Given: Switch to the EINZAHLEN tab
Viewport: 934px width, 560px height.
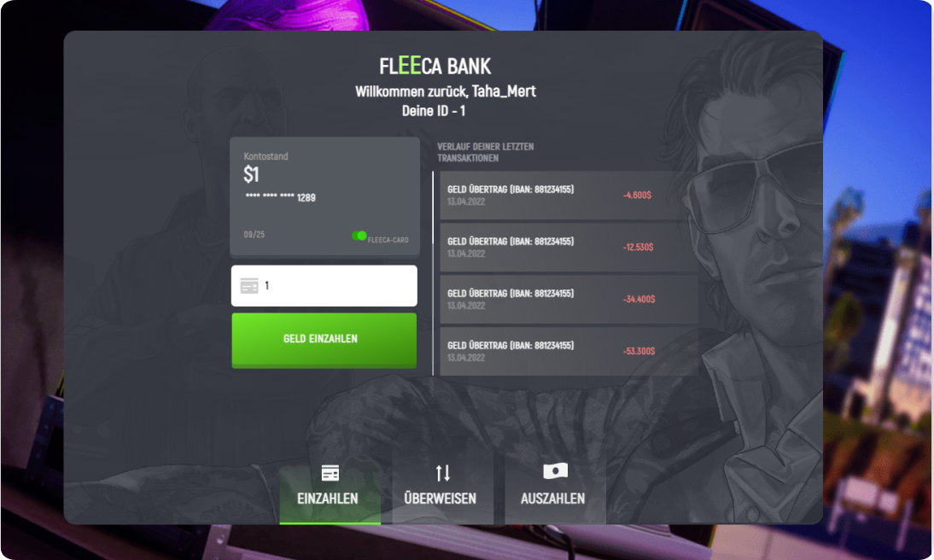Looking at the screenshot, I should [330, 486].
